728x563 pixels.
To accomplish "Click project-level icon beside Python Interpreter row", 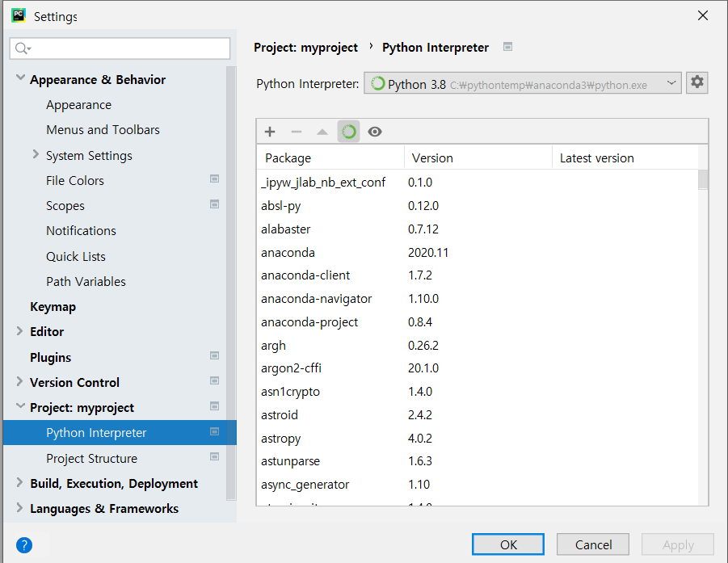I will pos(214,431).
